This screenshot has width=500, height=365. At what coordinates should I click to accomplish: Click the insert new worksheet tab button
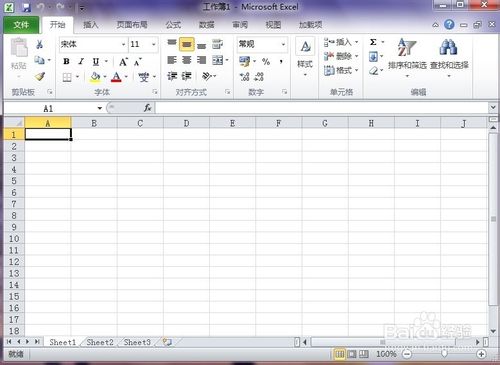click(168, 342)
